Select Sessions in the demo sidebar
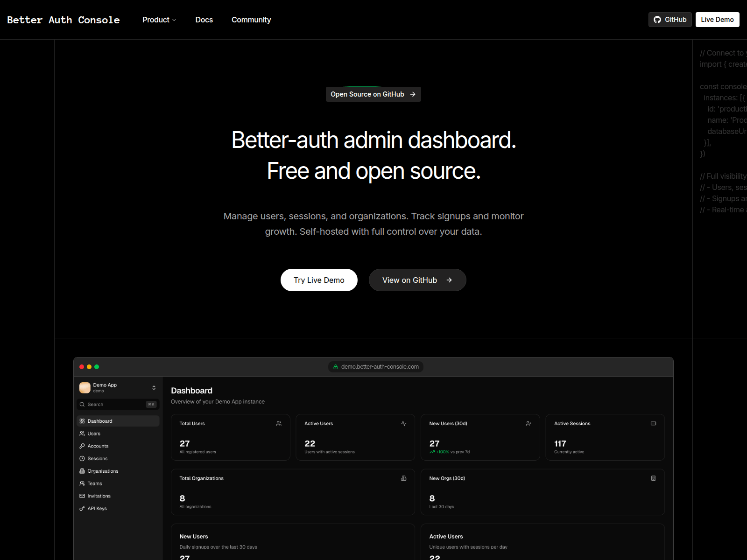 (x=118, y=459)
